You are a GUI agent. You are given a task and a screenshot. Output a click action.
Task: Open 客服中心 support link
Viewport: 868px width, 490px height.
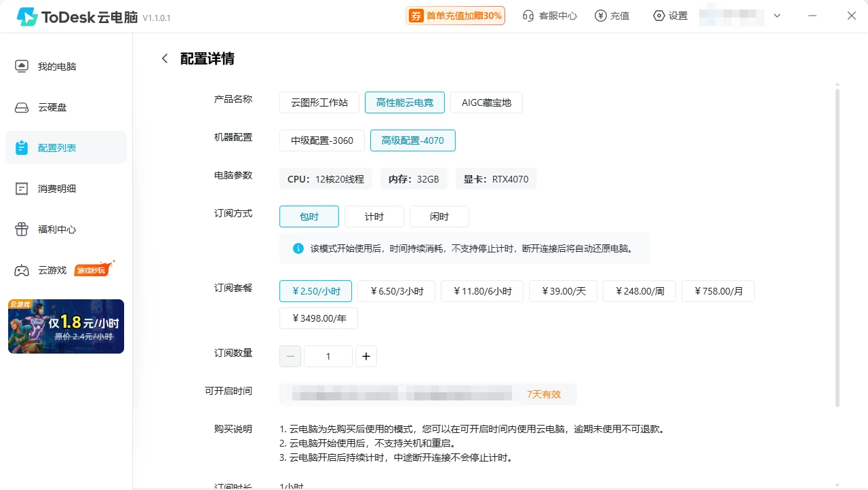[x=550, y=16]
